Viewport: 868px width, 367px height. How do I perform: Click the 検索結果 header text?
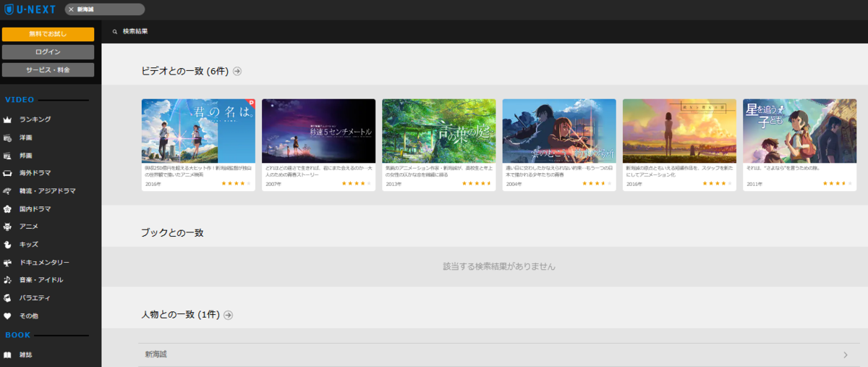click(135, 32)
